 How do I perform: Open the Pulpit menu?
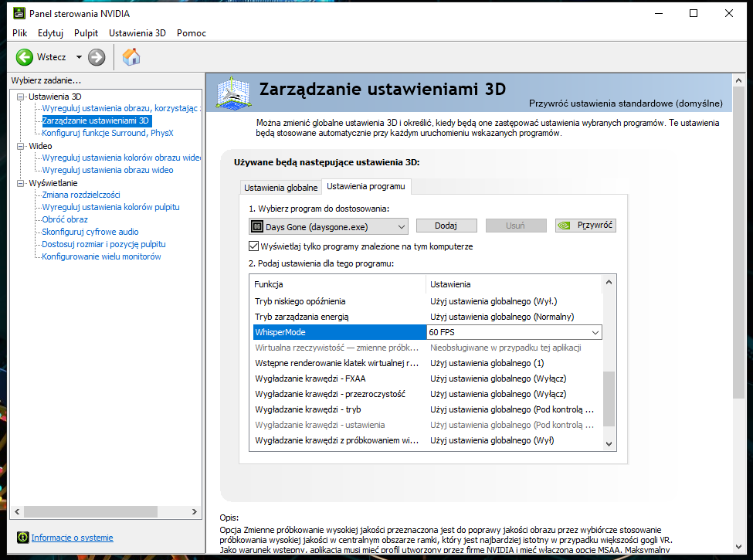tap(86, 33)
